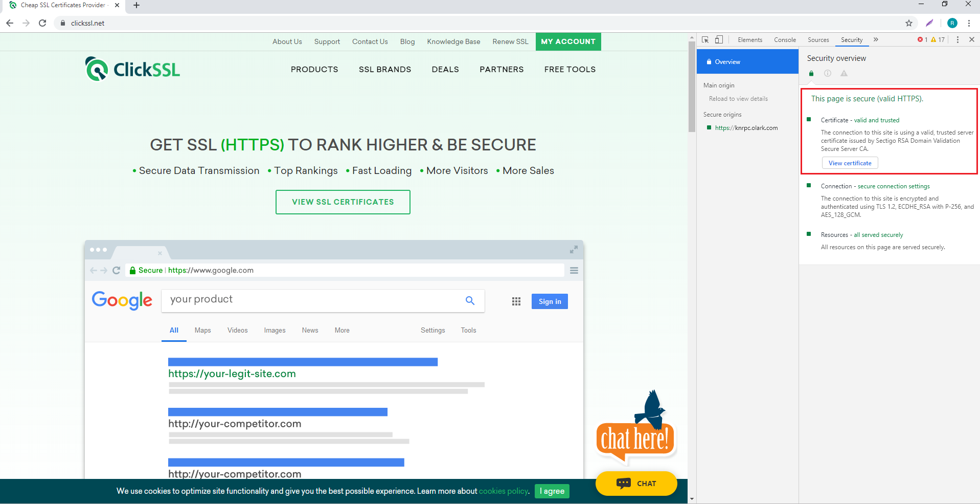Image resolution: width=980 pixels, height=504 pixels.
Task: Click the address bar URL clickssl.net
Action: coord(88,23)
